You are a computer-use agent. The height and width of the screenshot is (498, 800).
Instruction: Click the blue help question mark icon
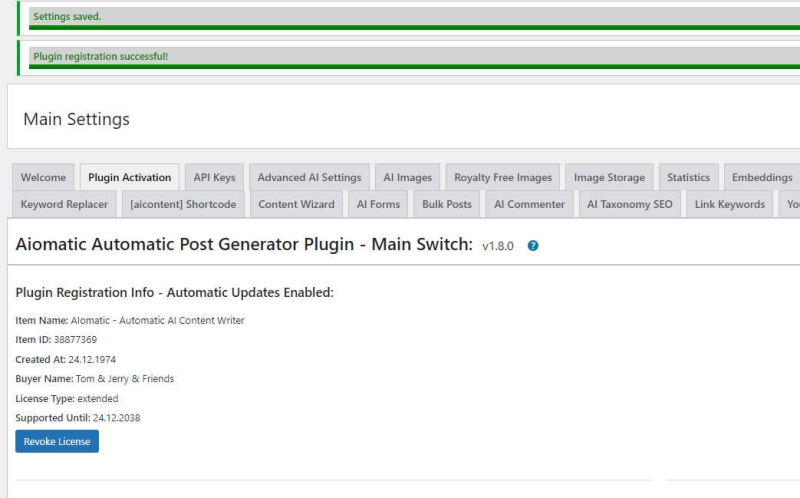click(533, 246)
